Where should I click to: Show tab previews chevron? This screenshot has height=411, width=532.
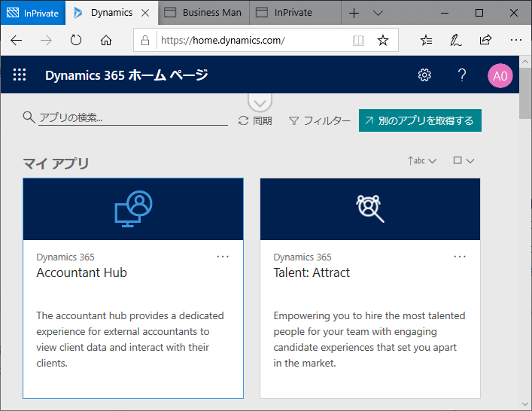[378, 13]
